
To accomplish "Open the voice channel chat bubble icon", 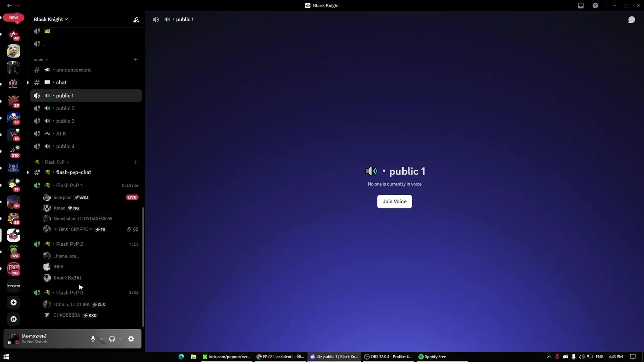I will 631,20.
